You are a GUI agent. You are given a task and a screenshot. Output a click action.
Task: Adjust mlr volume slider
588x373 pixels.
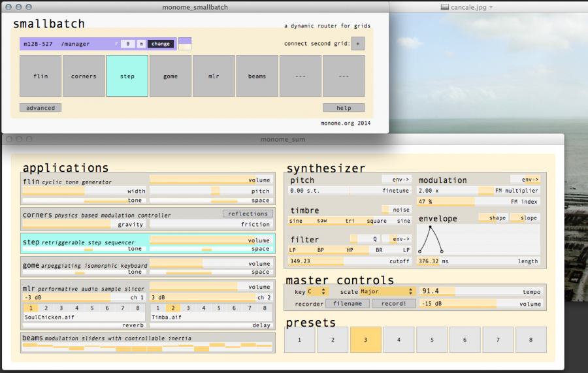pyautogui.click(x=211, y=287)
